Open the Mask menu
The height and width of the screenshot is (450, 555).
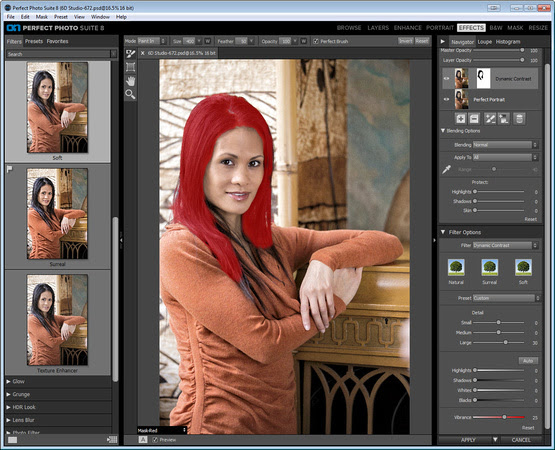(41, 17)
